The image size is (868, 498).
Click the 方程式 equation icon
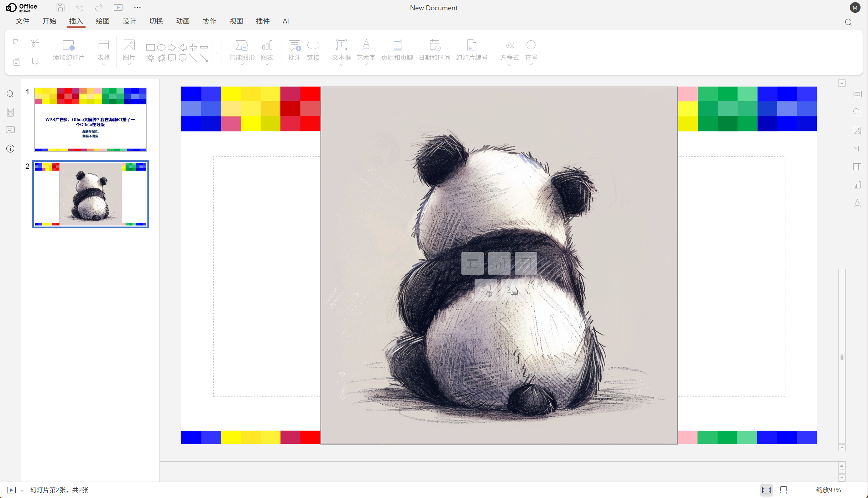coord(509,50)
